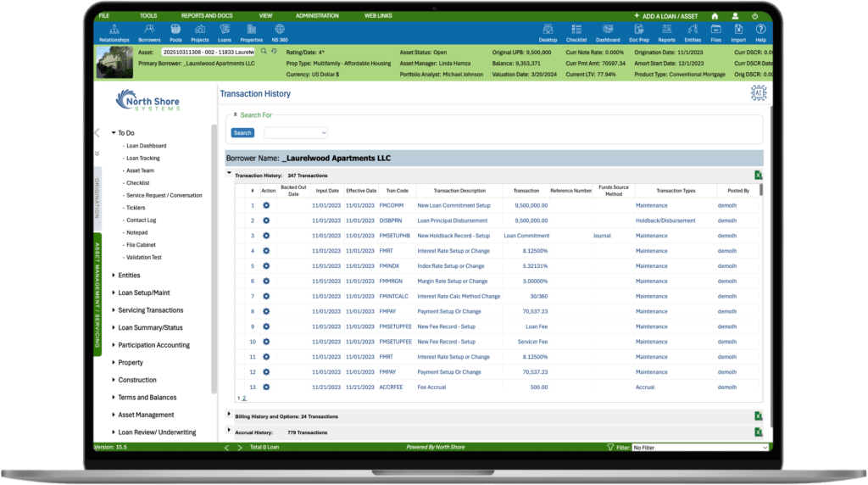This screenshot has height=485, width=868.
Task: Click the user profile icon
Action: (735, 16)
